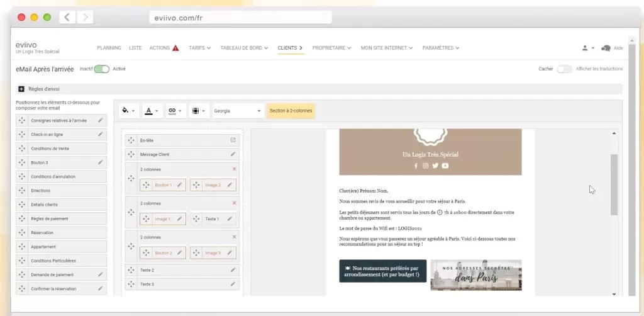The width and height of the screenshot is (644, 316).
Task: Select the Conditions d'annulation element
Action: click(61, 177)
